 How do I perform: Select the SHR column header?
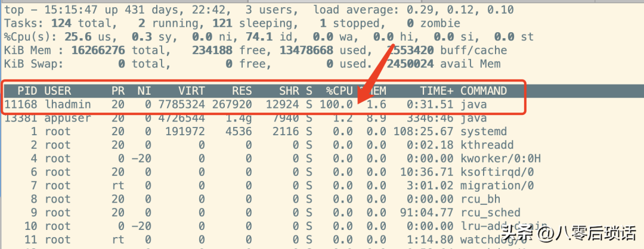tap(289, 90)
